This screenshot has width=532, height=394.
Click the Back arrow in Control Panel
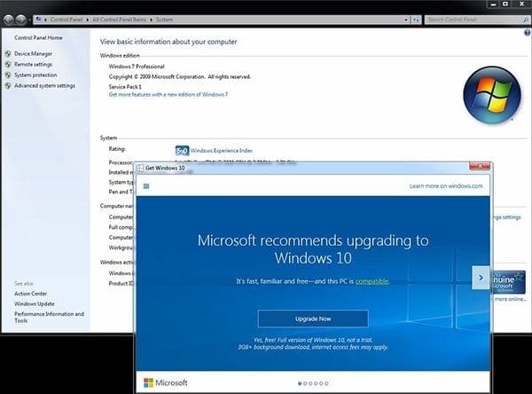point(9,18)
